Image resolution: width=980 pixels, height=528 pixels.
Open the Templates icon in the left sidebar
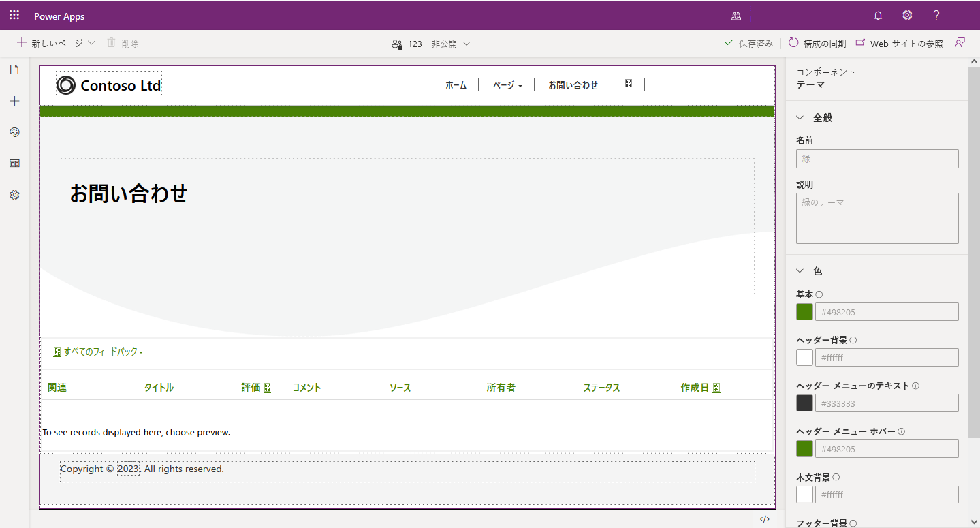[14, 164]
